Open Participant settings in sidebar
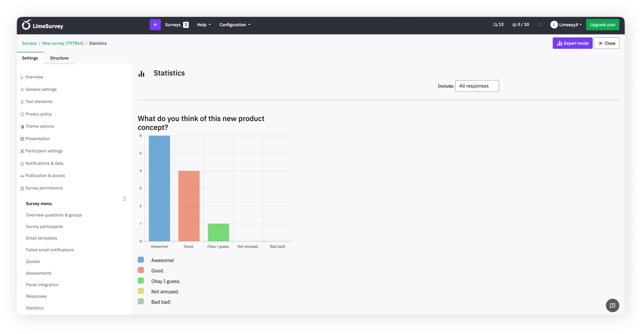The width and height of the screenshot is (644, 334). tap(44, 151)
